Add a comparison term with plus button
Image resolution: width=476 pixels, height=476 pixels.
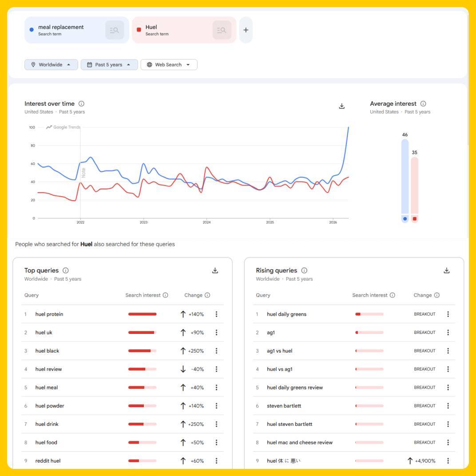click(246, 30)
